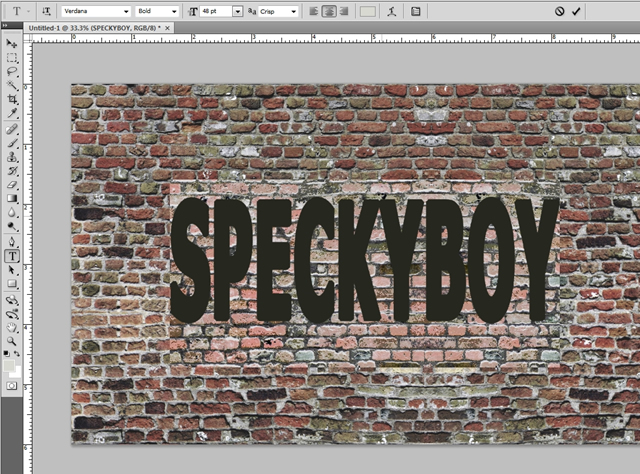
Task: Swap foreground and background colors
Action: point(17,353)
